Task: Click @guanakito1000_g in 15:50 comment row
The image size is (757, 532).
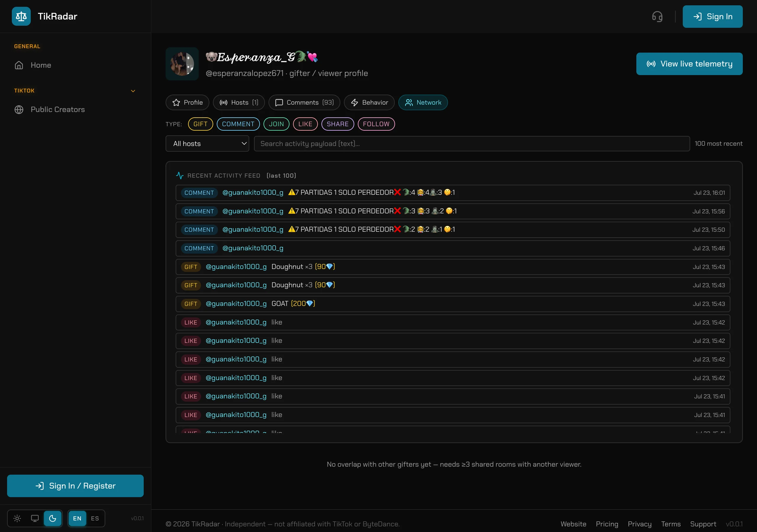Action: pyautogui.click(x=253, y=229)
